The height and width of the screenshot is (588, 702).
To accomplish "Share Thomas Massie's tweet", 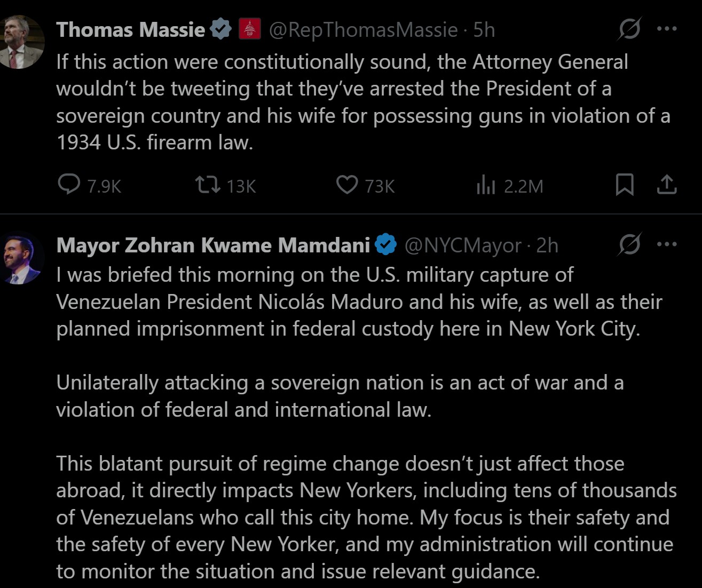I will (666, 185).
